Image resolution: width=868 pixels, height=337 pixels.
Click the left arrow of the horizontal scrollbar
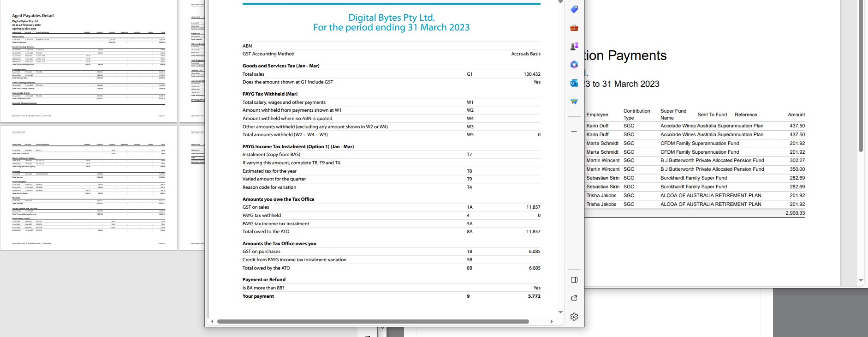212,322
